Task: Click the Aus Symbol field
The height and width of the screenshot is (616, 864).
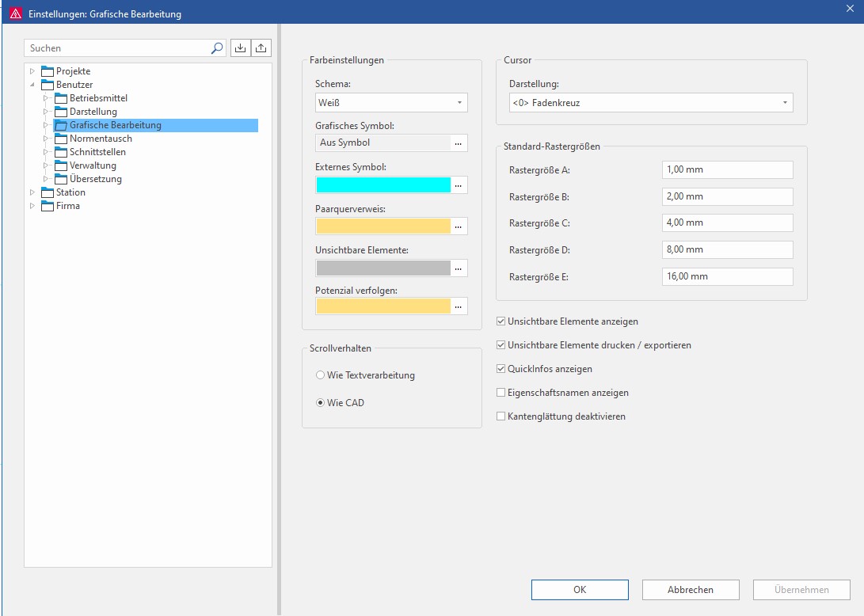Action: point(383,143)
